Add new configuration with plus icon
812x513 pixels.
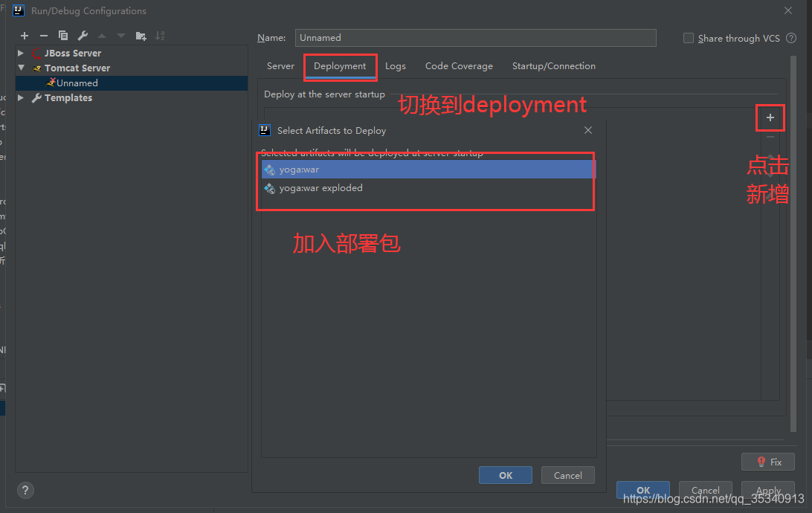[x=25, y=36]
